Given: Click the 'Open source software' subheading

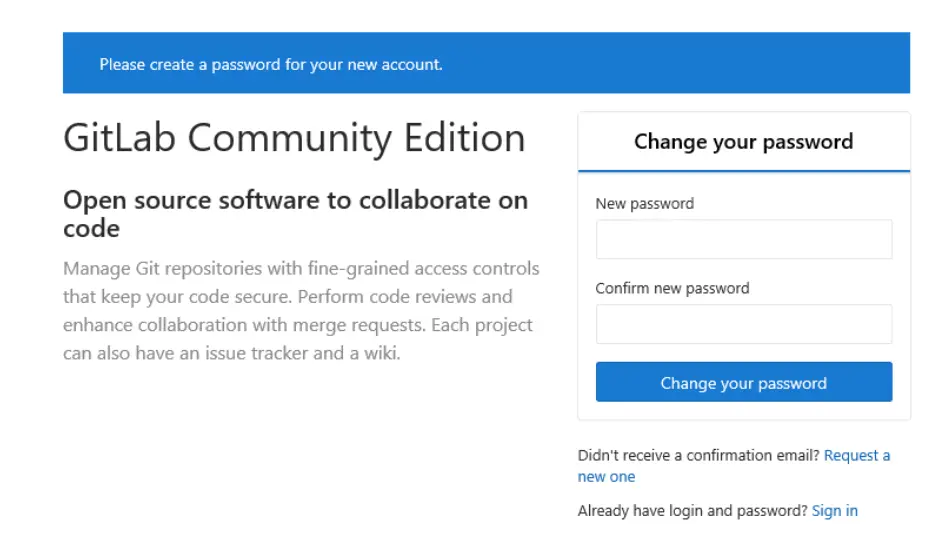Looking at the screenshot, I should (295, 200).
